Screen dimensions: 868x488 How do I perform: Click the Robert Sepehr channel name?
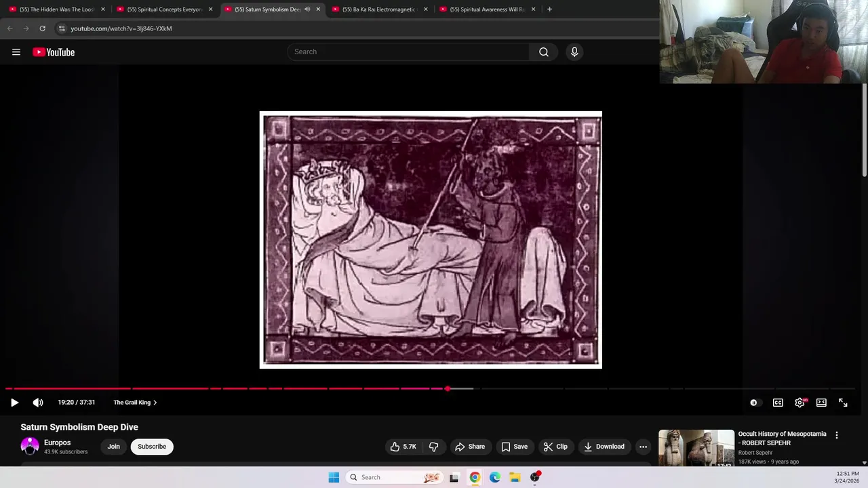point(755,453)
